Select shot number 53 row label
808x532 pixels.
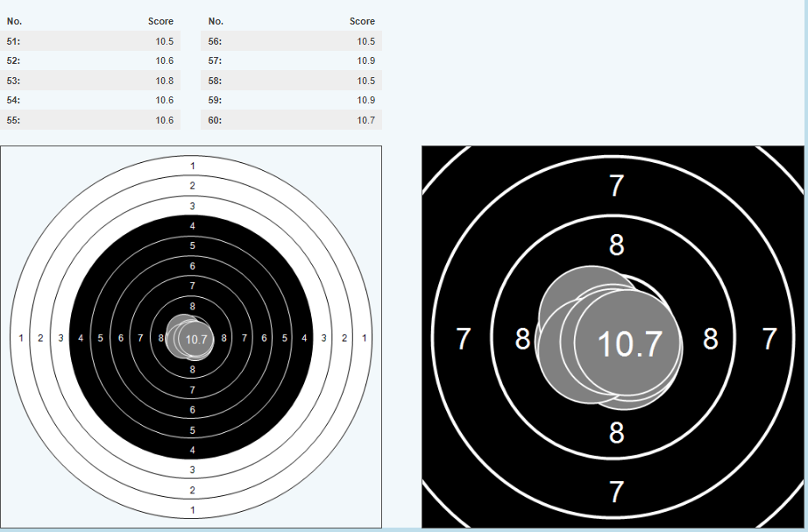[13, 81]
